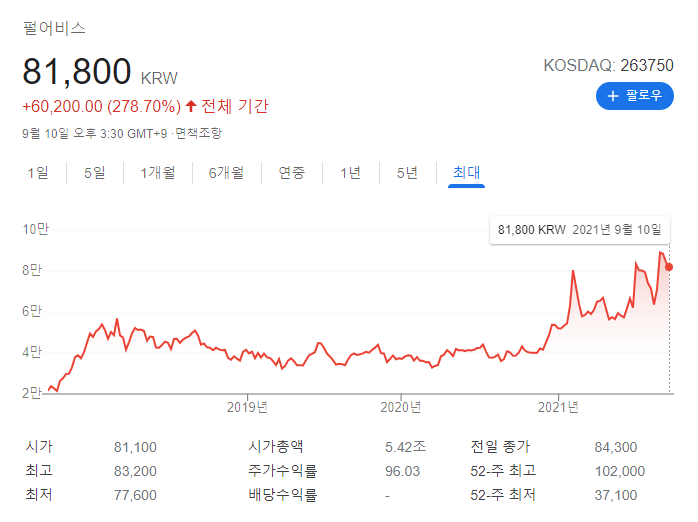Select the 5년 chart range
698x522 pixels.
[407, 173]
